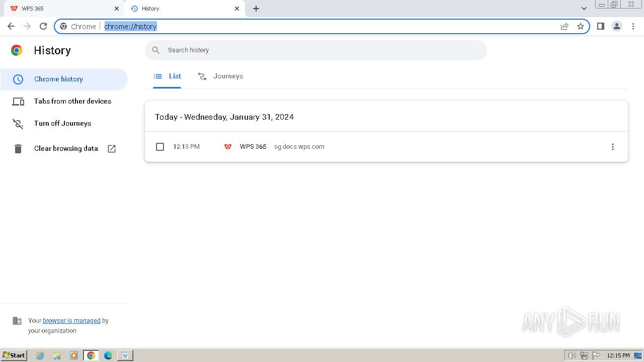Click the 12:13 PM timestamp text
The height and width of the screenshot is (362, 644).
tap(186, 147)
